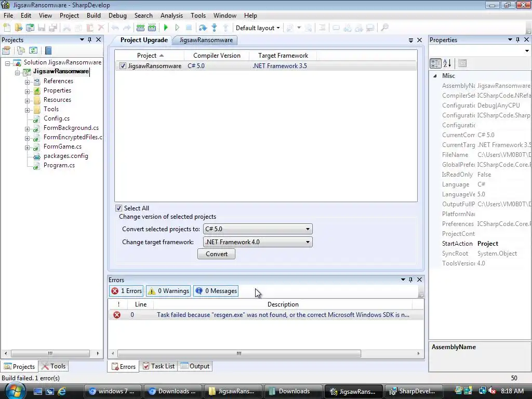
Task: Click the Convert button
Action: 217,254
